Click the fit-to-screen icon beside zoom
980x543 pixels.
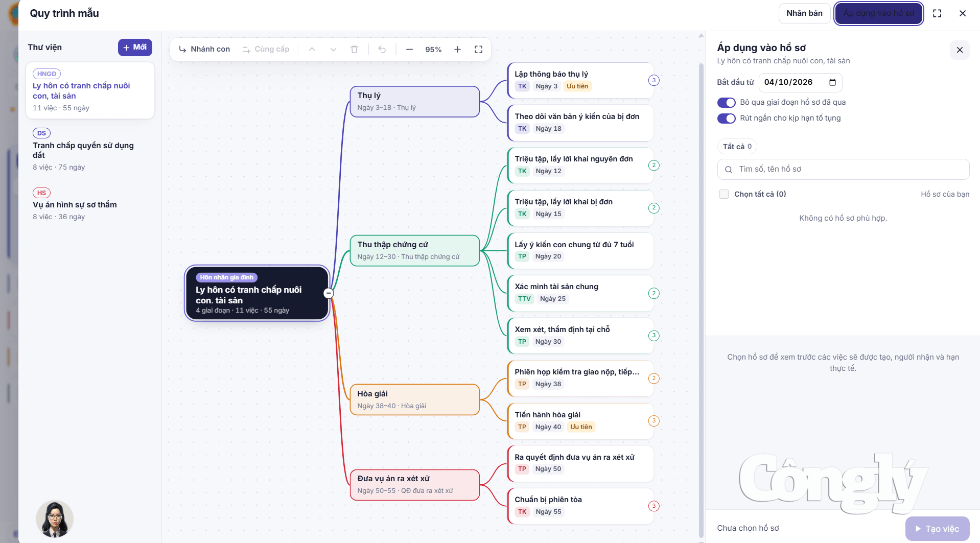pos(478,50)
